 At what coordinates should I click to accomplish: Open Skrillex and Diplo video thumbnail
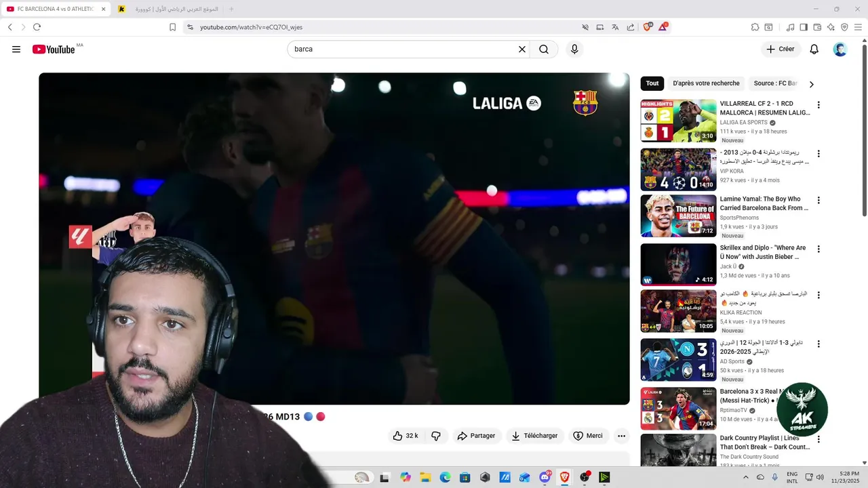coord(678,264)
